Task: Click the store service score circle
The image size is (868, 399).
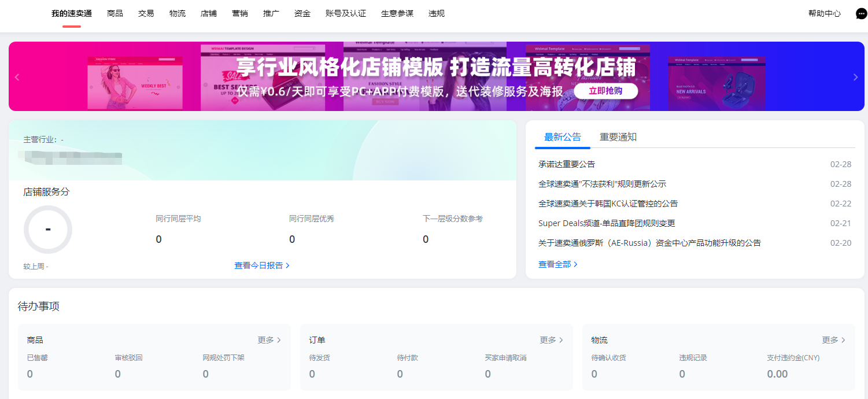Action: click(x=48, y=230)
